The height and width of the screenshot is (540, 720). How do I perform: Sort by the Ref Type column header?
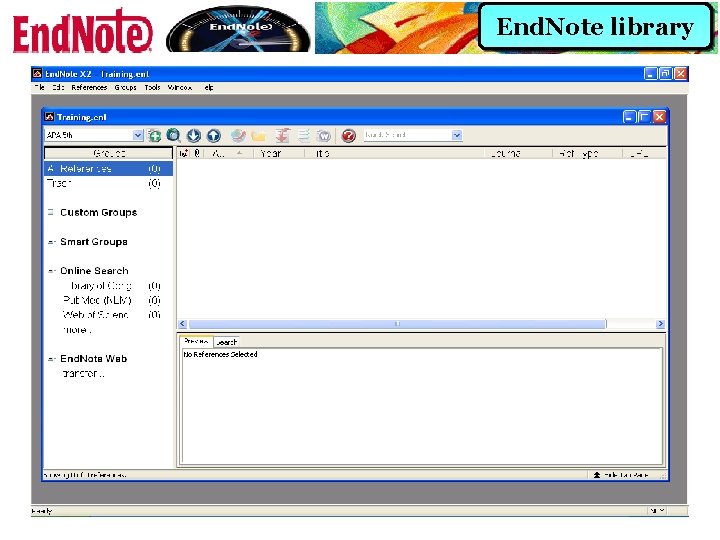[x=587, y=153]
